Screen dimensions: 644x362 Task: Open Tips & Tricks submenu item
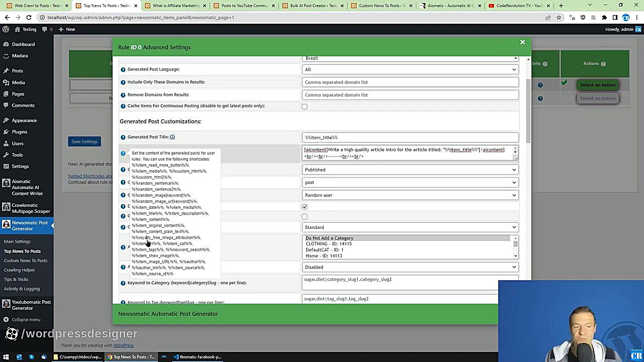pos(16,280)
